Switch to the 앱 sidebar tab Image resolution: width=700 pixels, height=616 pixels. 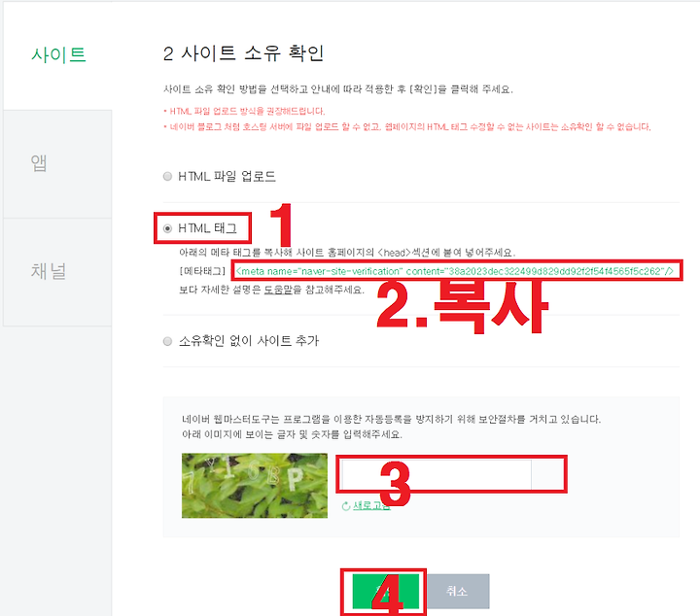point(39,163)
